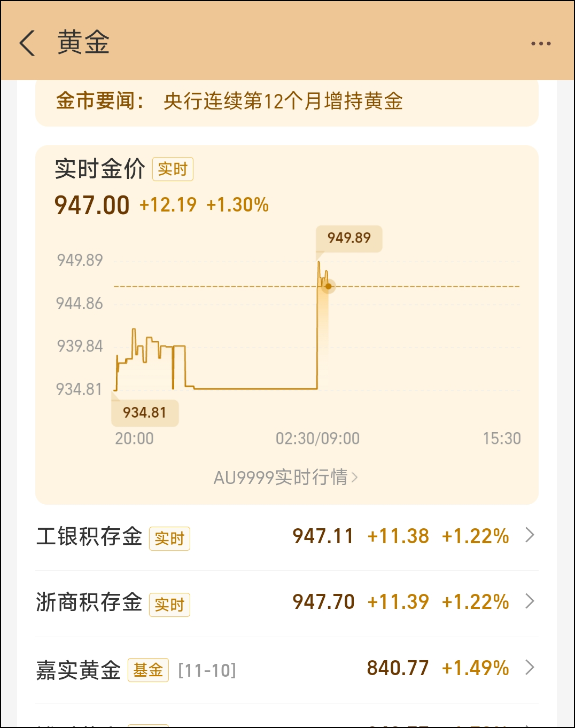Tap the 实时 tag beside 工银积存金
The height and width of the screenshot is (728, 575).
(169, 538)
